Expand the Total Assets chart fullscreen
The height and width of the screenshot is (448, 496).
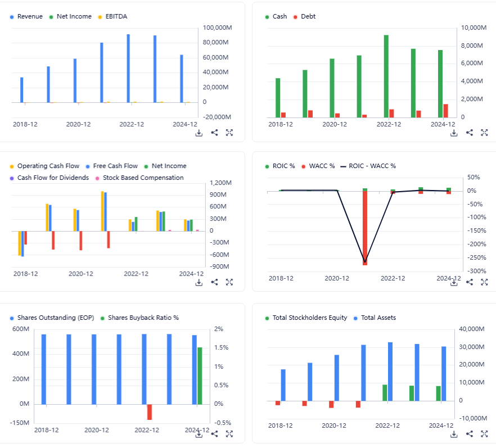[484, 434]
